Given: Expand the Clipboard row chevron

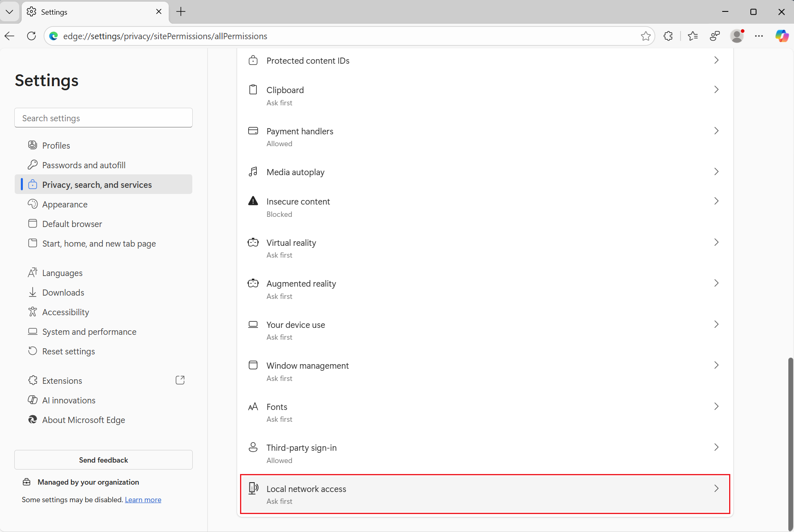Looking at the screenshot, I should pyautogui.click(x=716, y=89).
